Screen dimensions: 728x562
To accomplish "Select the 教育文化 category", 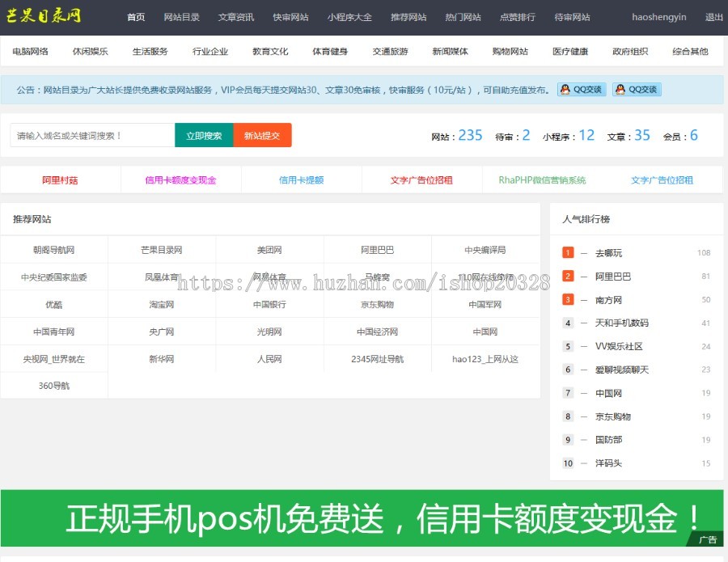I will [x=270, y=52].
